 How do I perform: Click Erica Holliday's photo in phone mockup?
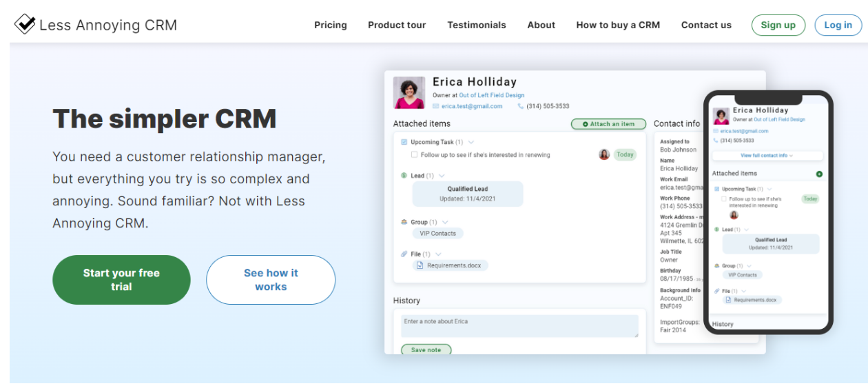pos(721,116)
